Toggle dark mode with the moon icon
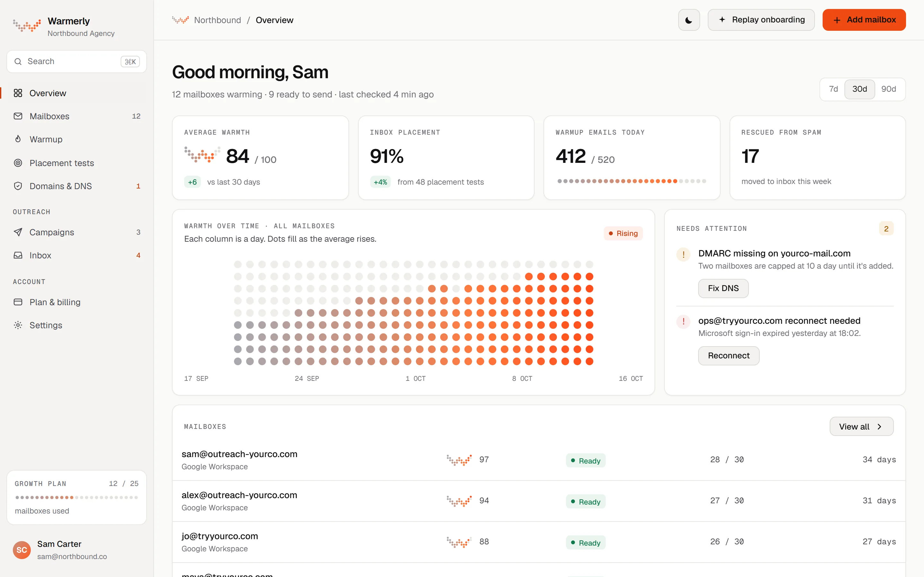 pyautogui.click(x=689, y=20)
